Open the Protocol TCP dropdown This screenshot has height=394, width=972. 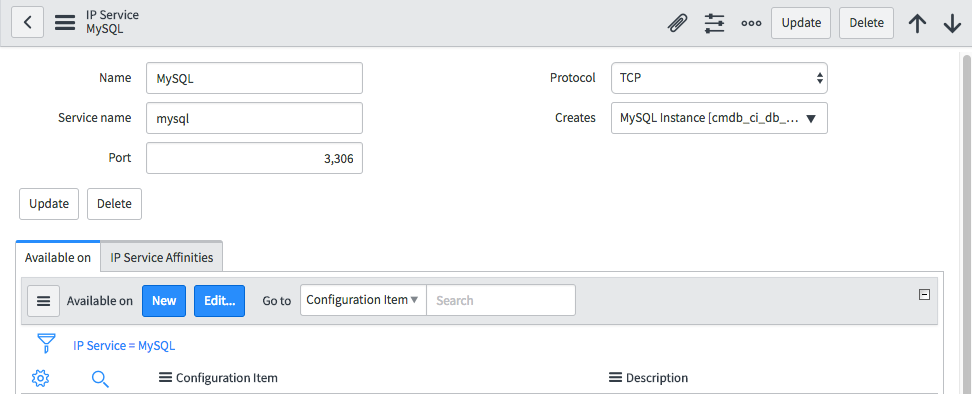[x=719, y=78]
